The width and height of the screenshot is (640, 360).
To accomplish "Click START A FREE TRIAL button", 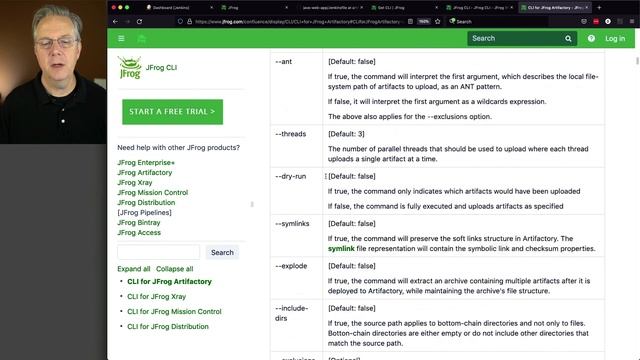I will pyautogui.click(x=172, y=112).
